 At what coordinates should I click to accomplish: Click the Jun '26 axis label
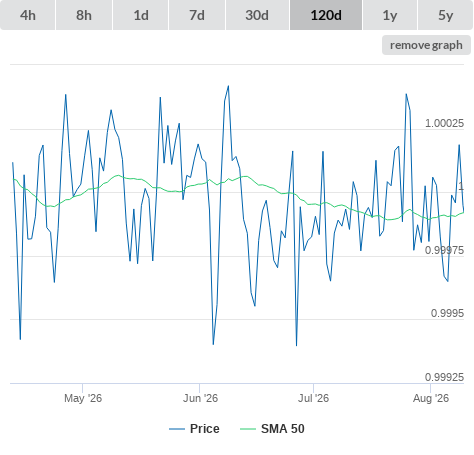tap(200, 398)
